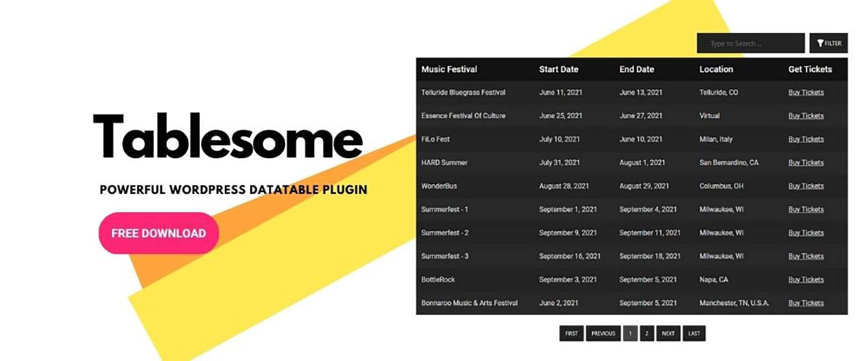Click Buy Tickets for WonderBus row
This screenshot has width=868, height=361.
(x=806, y=186)
